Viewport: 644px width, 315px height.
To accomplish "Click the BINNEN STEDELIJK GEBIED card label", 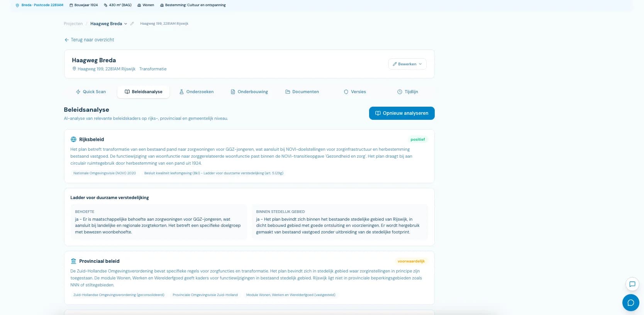I will 281,212.
